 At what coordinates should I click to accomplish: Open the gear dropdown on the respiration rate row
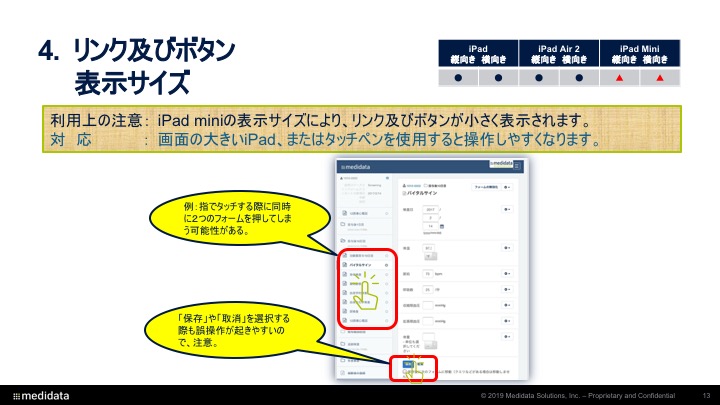[x=507, y=290]
